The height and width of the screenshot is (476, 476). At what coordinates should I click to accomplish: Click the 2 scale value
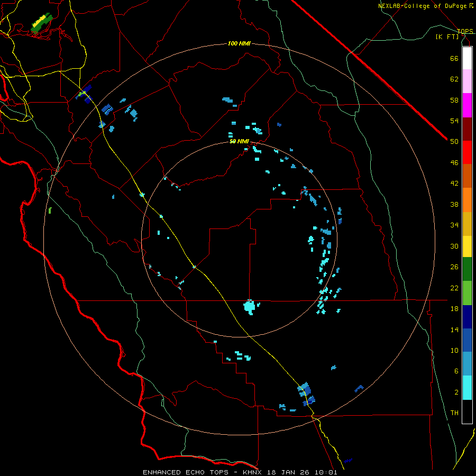[456, 392]
